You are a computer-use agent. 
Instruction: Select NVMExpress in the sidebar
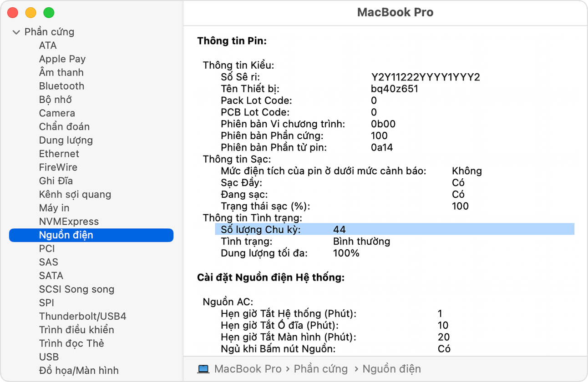click(69, 221)
